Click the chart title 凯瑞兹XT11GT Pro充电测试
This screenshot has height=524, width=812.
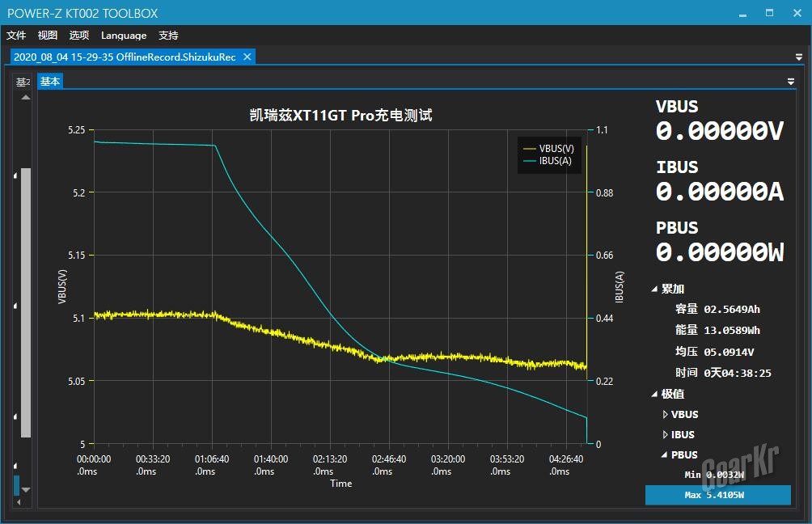click(x=340, y=115)
